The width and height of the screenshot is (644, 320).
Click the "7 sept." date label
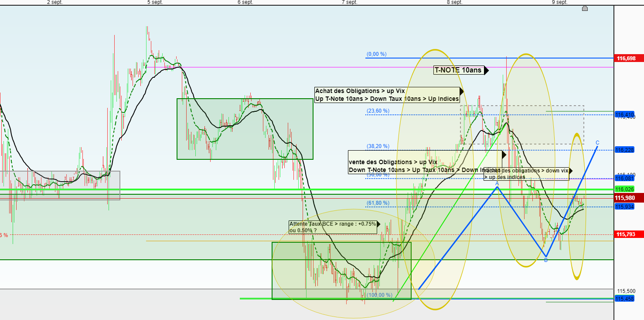coord(350,3)
